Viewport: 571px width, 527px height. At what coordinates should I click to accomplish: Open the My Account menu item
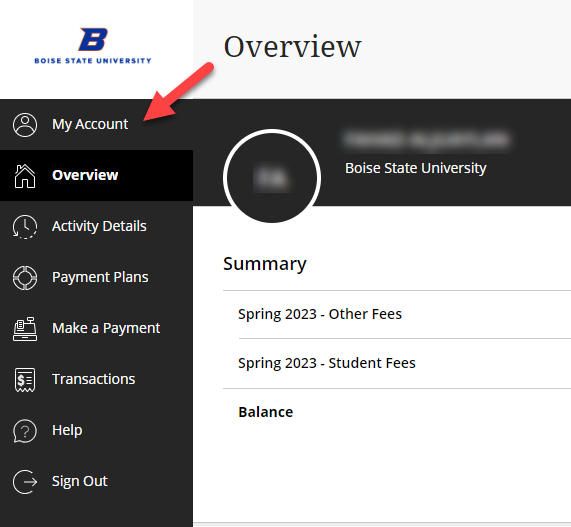click(97, 125)
